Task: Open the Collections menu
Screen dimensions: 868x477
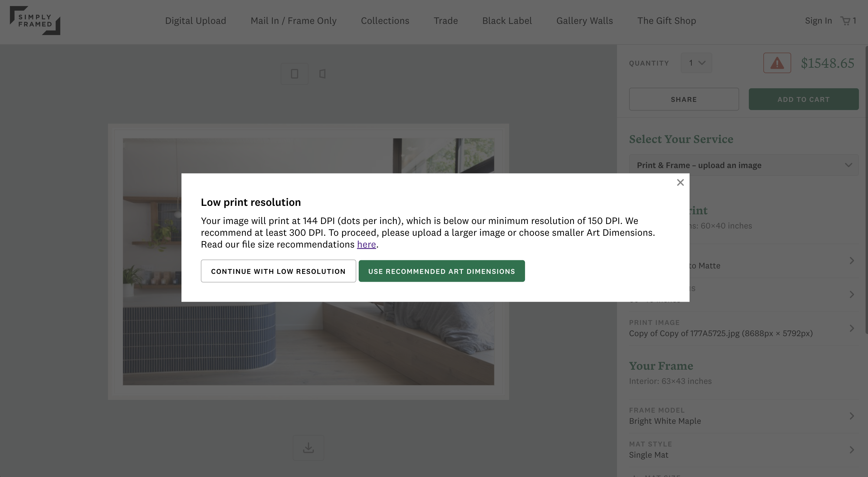Action: tap(385, 21)
